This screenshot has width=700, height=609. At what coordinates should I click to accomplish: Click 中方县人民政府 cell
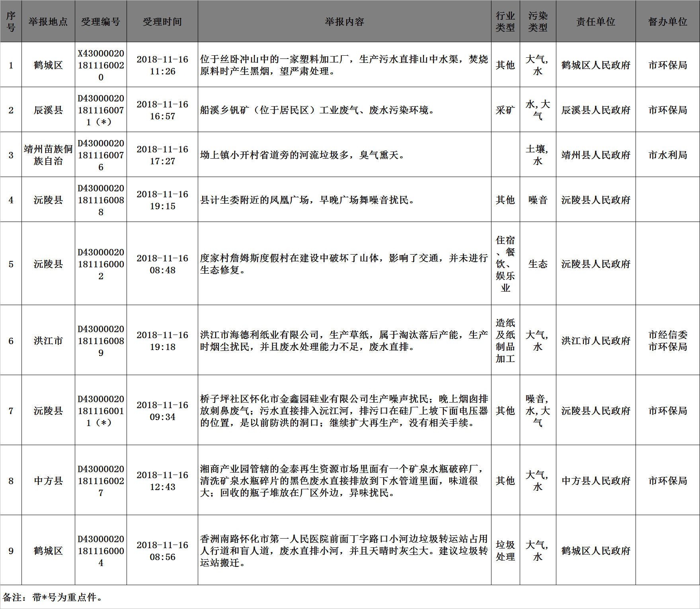[596, 481]
